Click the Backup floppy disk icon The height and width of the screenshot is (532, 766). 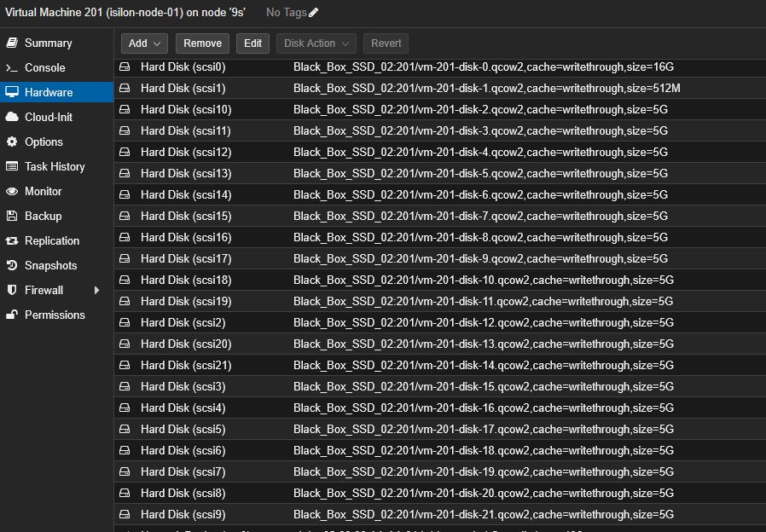12,216
